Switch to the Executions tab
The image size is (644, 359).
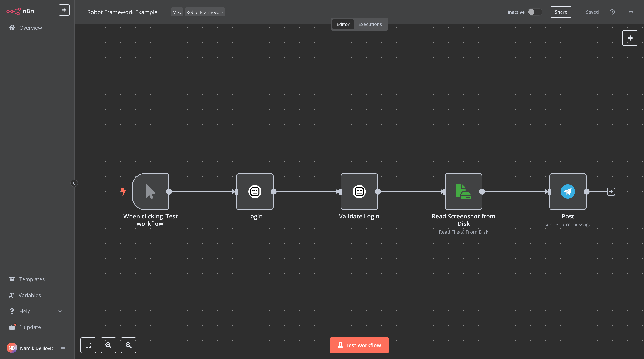370,24
